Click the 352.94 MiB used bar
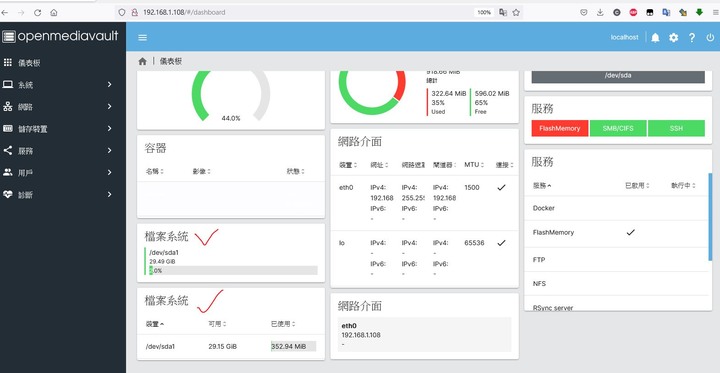720x373 pixels. click(x=293, y=346)
